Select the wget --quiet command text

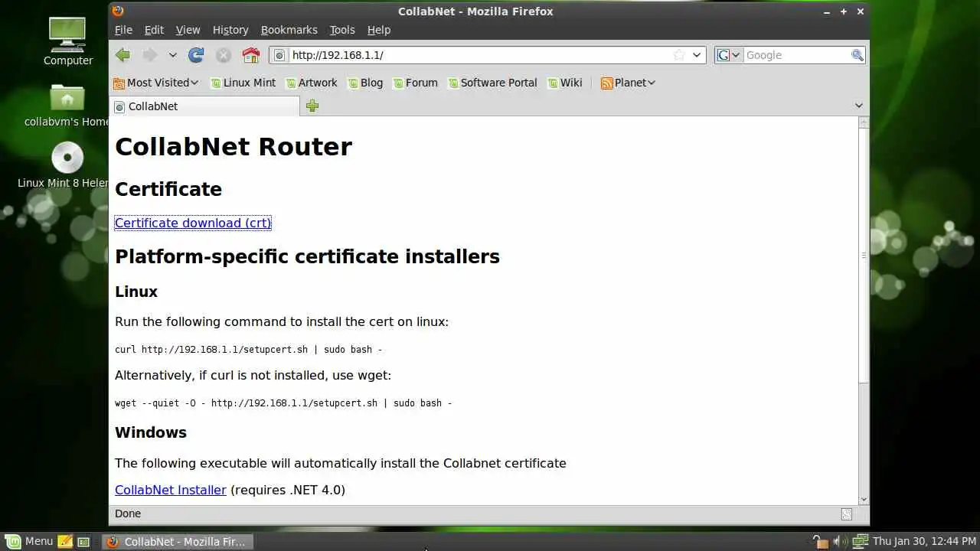pyautogui.click(x=283, y=403)
